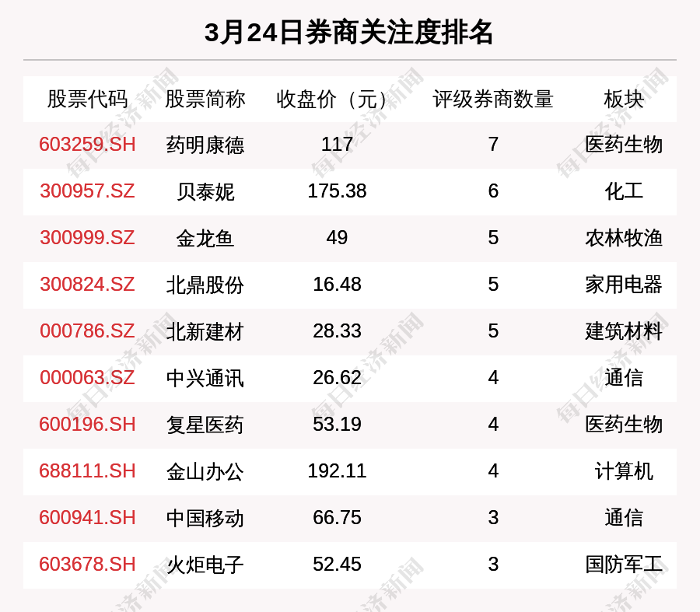
Task: Open the 603678.SH stock code
Action: [87, 565]
